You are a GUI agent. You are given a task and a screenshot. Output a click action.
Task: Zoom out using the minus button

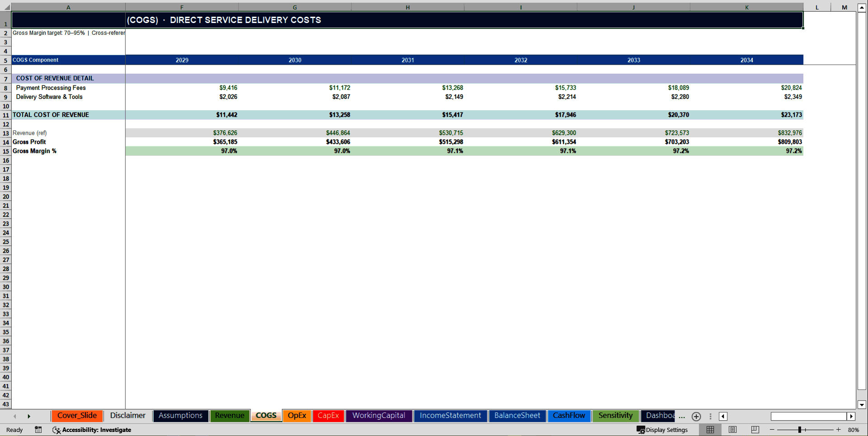[x=771, y=430]
